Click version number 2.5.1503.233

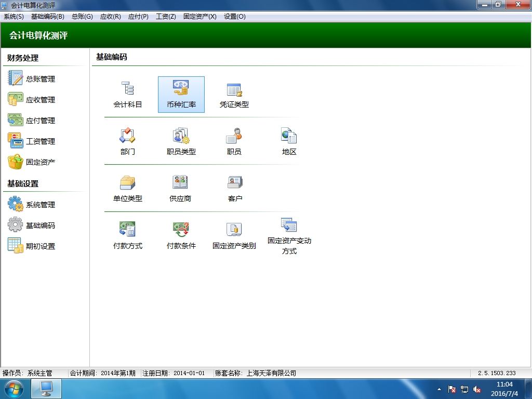coord(497,373)
